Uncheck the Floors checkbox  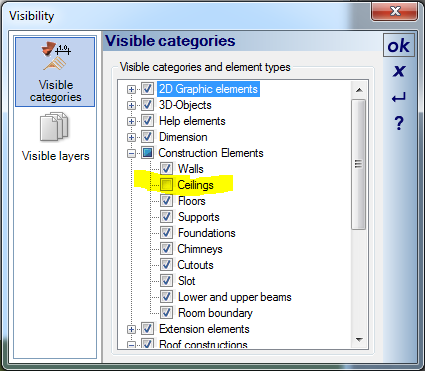pyautogui.click(x=166, y=201)
